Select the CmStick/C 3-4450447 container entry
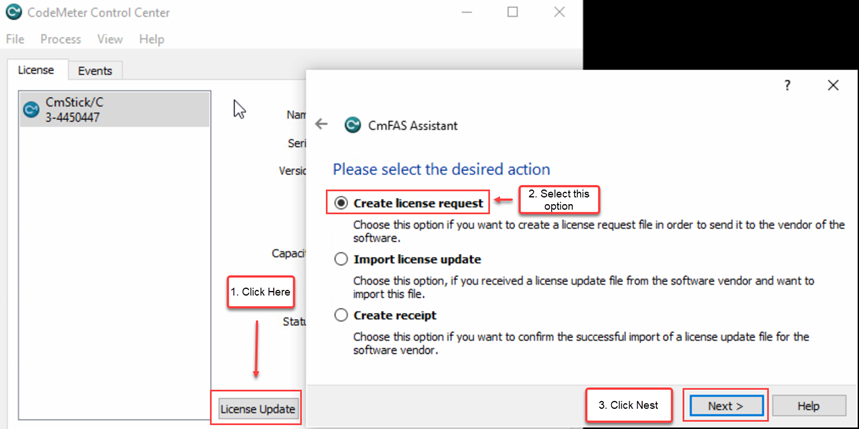This screenshot has width=859, height=429. (x=114, y=110)
